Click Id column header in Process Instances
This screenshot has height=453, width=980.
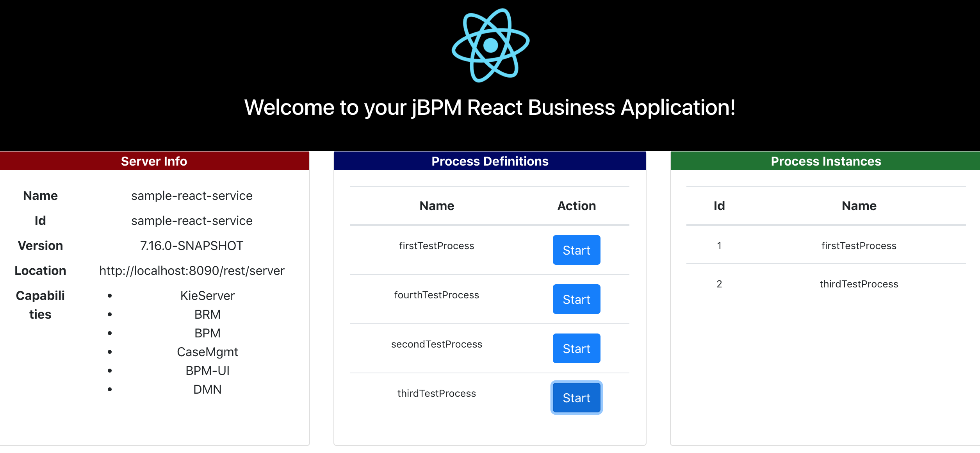click(719, 206)
